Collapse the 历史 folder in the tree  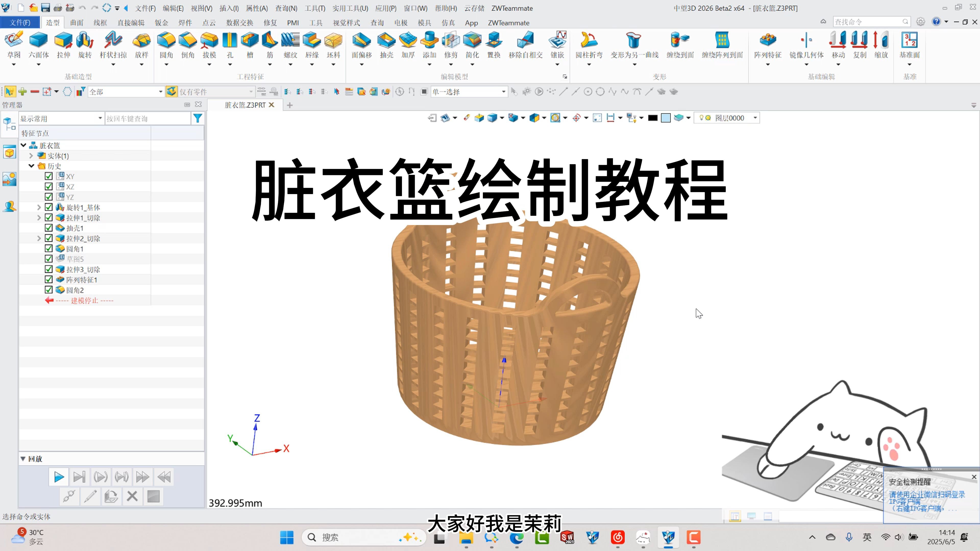click(31, 166)
